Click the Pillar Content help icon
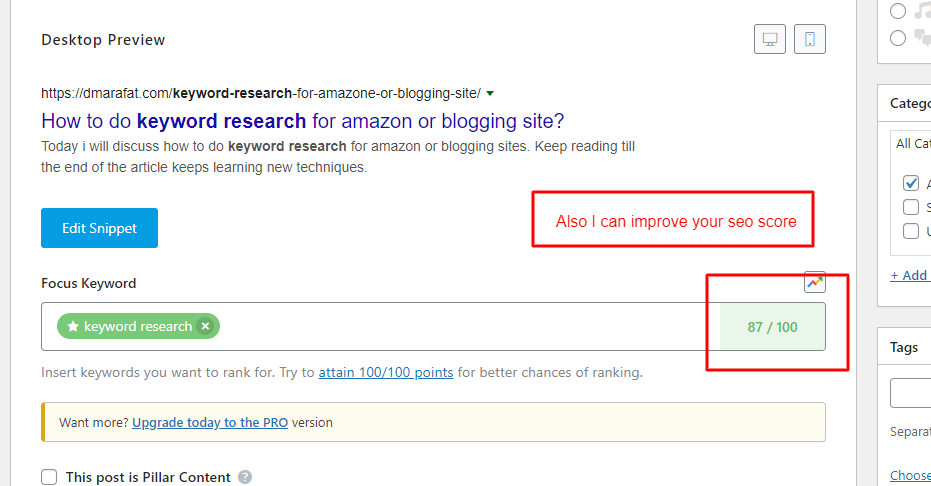The height and width of the screenshot is (486, 931). click(245, 477)
